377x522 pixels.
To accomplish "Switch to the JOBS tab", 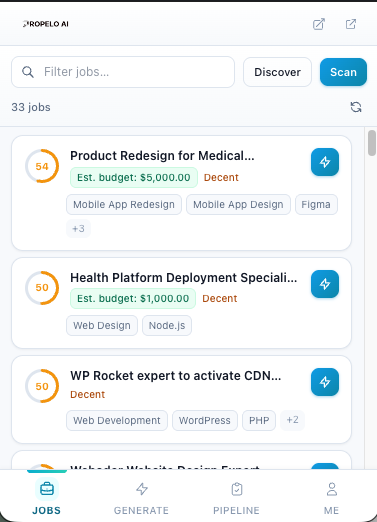I will pyautogui.click(x=47, y=496).
